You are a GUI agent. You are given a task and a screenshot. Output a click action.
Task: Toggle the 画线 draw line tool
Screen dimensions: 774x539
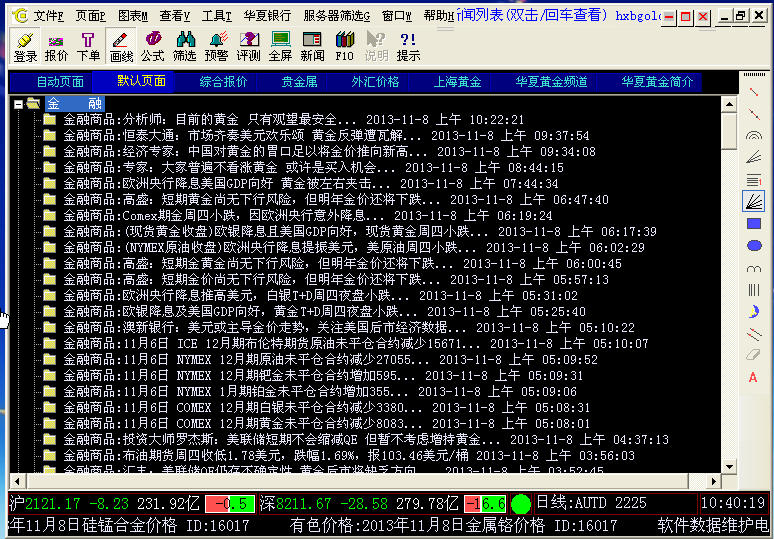pyautogui.click(x=121, y=46)
